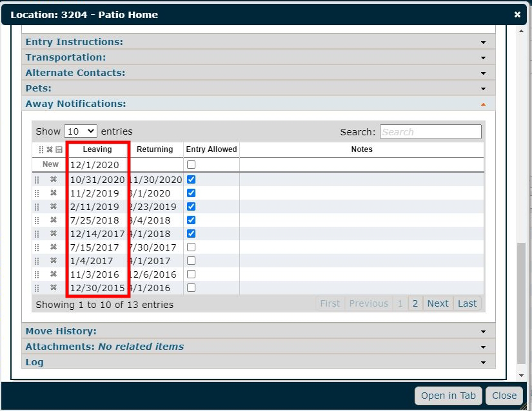This screenshot has height=411, width=532.
Task: Uncheck Entry Allowed for 2/11/2019 row
Action: (x=191, y=206)
